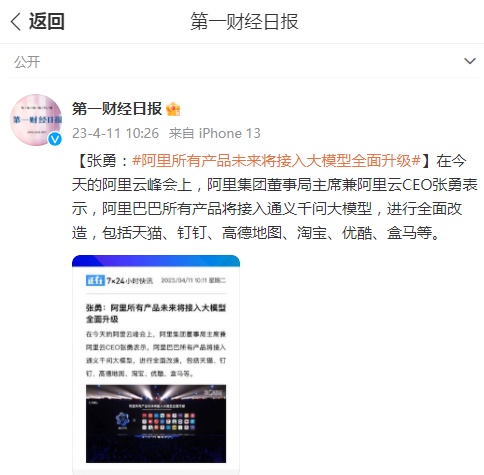Tap the dark stage photo in image
Image resolution: width=484 pixels, height=475 pixels.
tap(156, 423)
